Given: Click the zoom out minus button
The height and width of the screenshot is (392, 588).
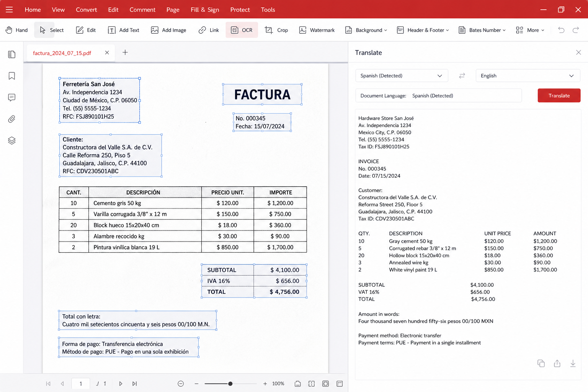Looking at the screenshot, I should coord(196,384).
